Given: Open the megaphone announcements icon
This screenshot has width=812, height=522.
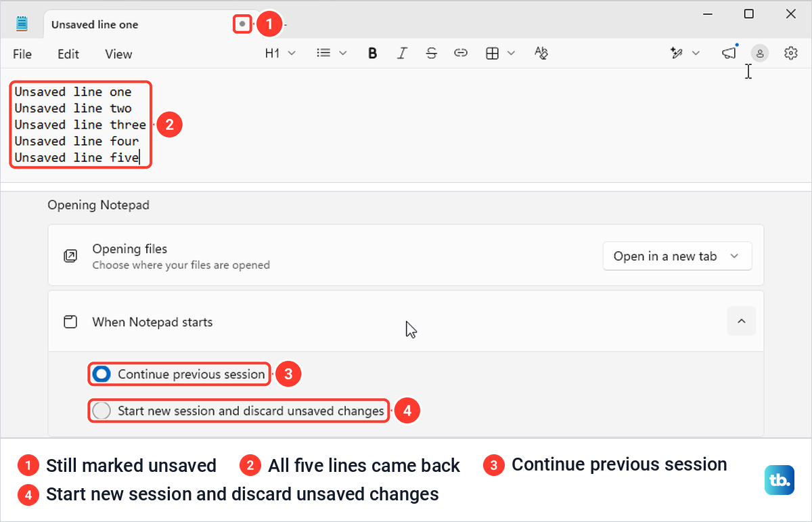Looking at the screenshot, I should coord(729,53).
